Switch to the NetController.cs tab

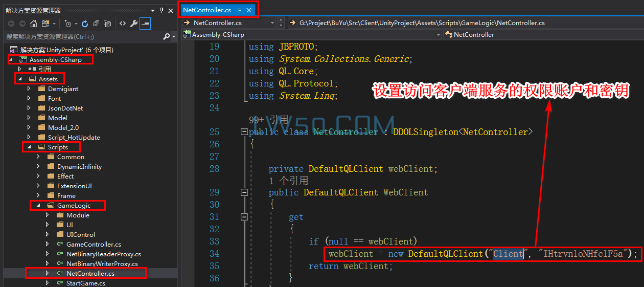[x=207, y=10]
